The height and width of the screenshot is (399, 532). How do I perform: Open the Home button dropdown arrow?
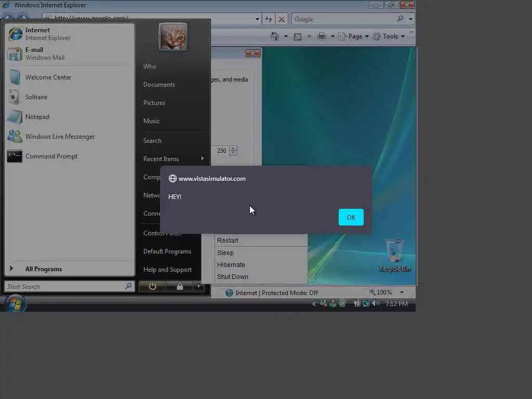click(286, 36)
